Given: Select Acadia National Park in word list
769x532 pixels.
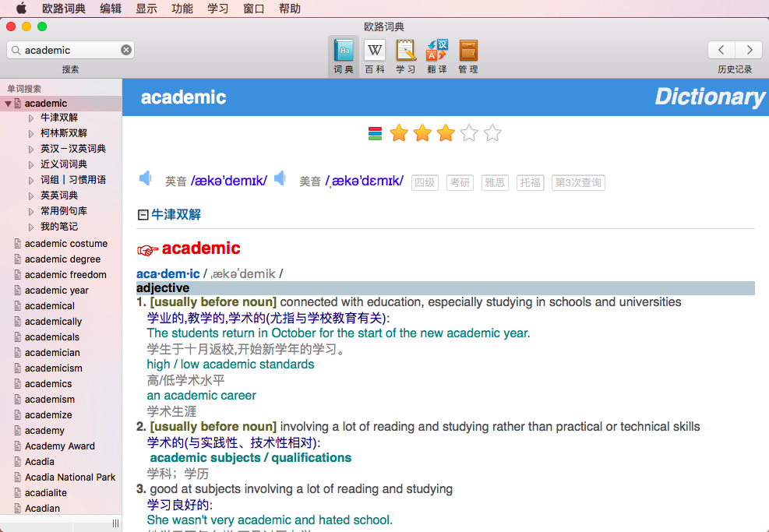Looking at the screenshot, I should pos(70,477).
